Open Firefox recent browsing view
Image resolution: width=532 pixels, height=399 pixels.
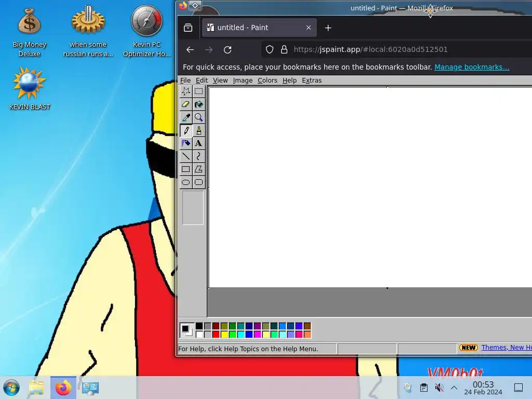tap(188, 28)
